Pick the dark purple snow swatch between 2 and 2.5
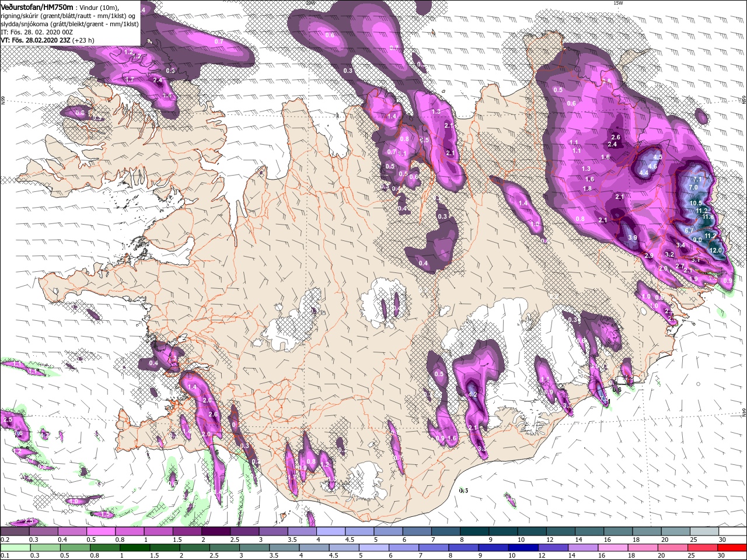This screenshot has width=747, height=560. (215, 531)
